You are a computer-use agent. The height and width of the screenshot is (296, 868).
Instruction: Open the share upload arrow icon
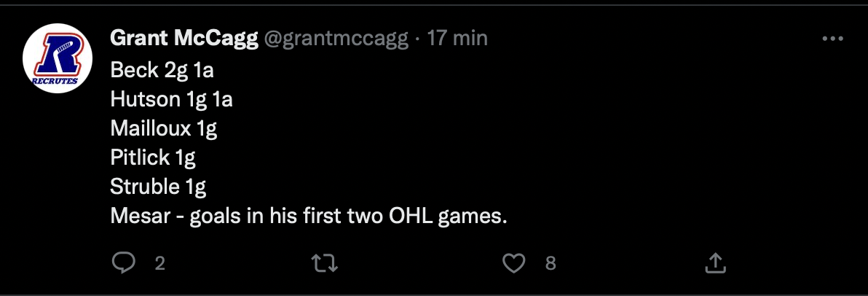click(714, 262)
